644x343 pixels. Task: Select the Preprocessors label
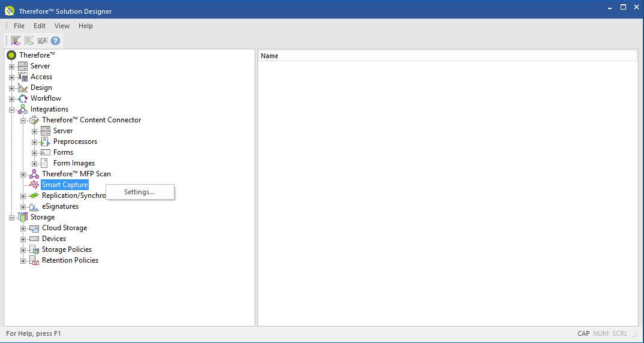pyautogui.click(x=75, y=142)
